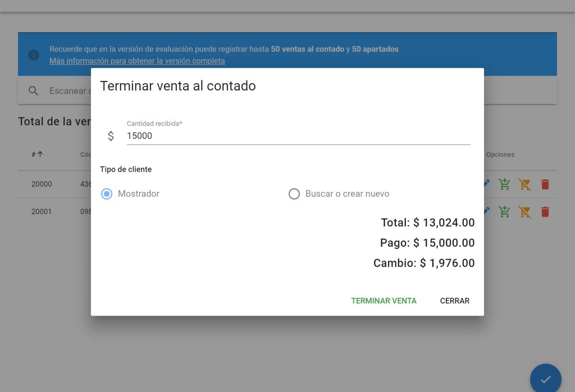Image resolution: width=575 pixels, height=392 pixels.
Task: Click the Cantidad recibida input field
Action: coord(298,136)
